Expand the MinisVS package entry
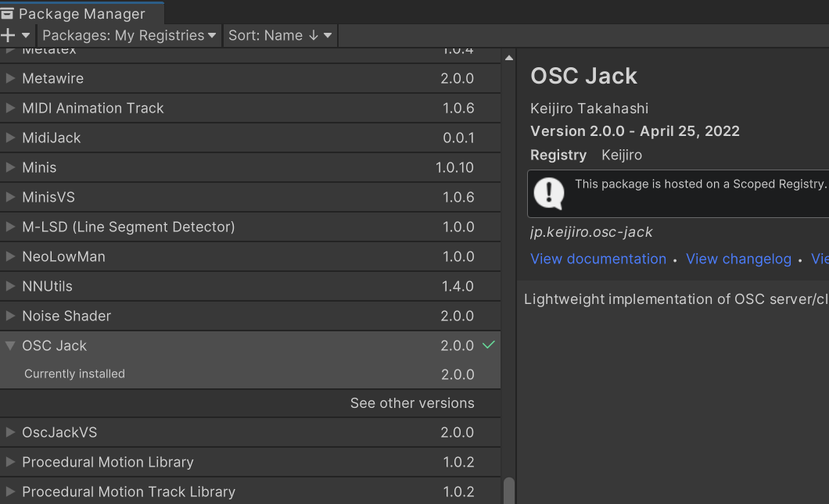The width and height of the screenshot is (829, 504). (10, 197)
